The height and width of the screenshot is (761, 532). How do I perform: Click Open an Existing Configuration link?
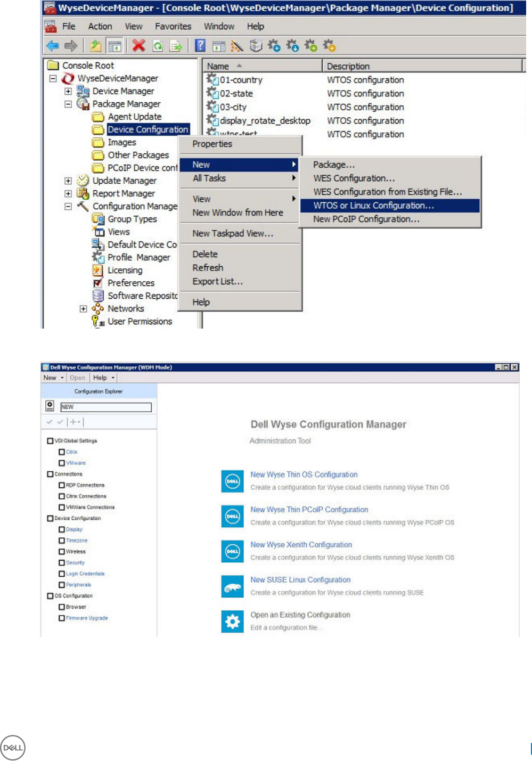(300, 615)
